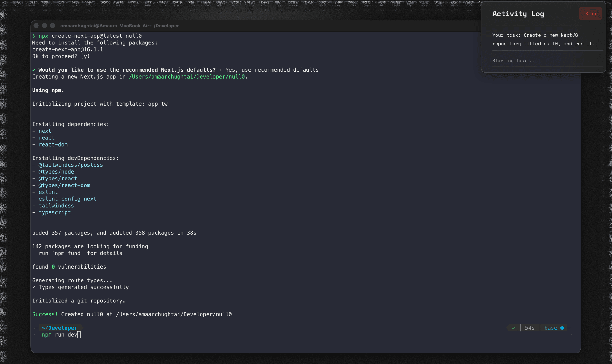The height and width of the screenshot is (364, 612).
Task: Click the yellow traffic light on the terminal window
Action: pyautogui.click(x=44, y=26)
